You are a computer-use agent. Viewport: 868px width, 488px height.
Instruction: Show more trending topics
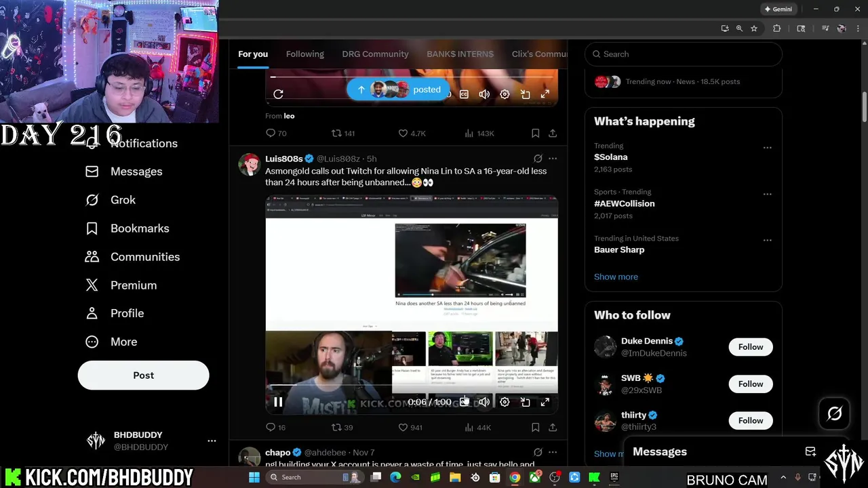click(x=616, y=277)
